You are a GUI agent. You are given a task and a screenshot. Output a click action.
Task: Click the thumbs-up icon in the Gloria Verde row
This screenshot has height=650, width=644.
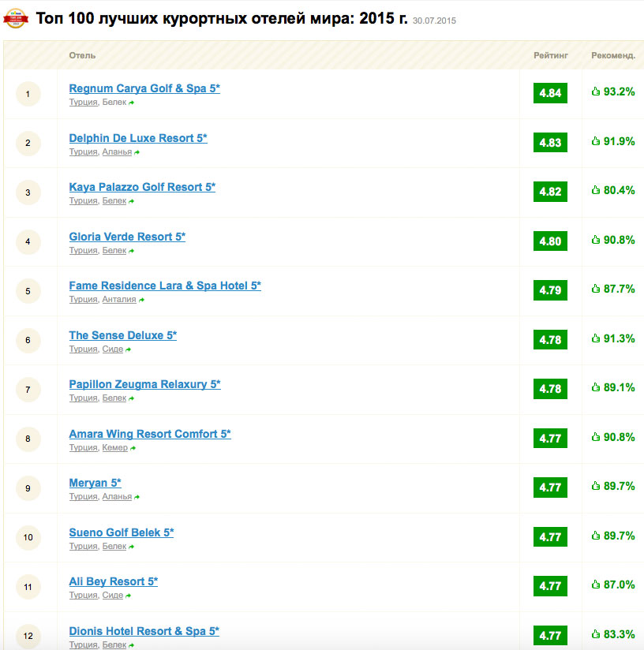coord(596,240)
